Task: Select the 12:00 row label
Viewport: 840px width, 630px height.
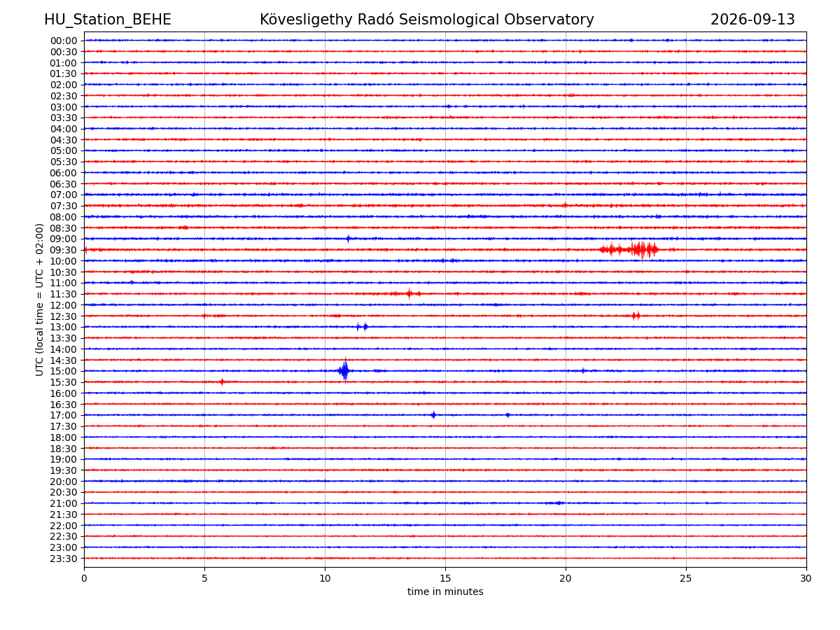Action: (64, 305)
